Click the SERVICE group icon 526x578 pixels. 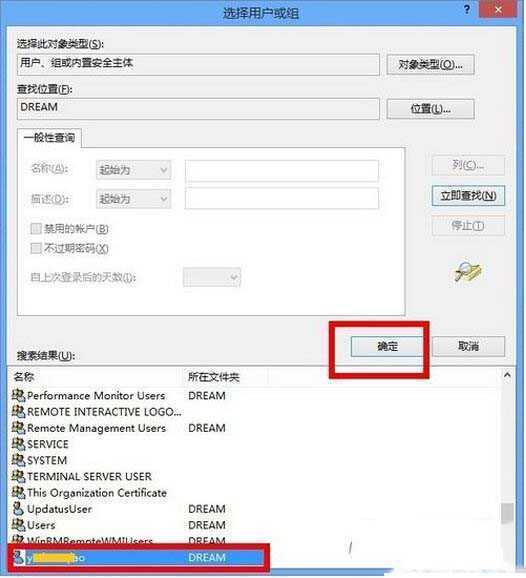pyautogui.click(x=18, y=444)
